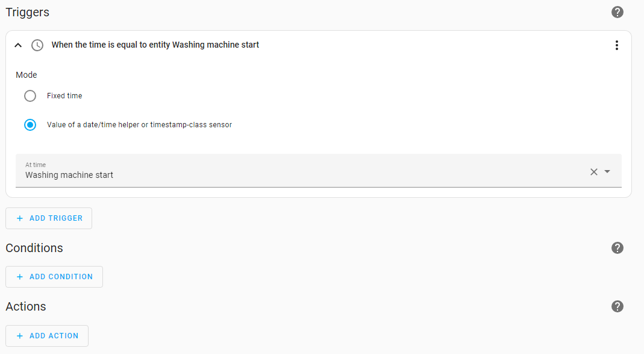644x354 pixels.
Task: Open the trigger's three-dot options menu
Action: tap(616, 45)
